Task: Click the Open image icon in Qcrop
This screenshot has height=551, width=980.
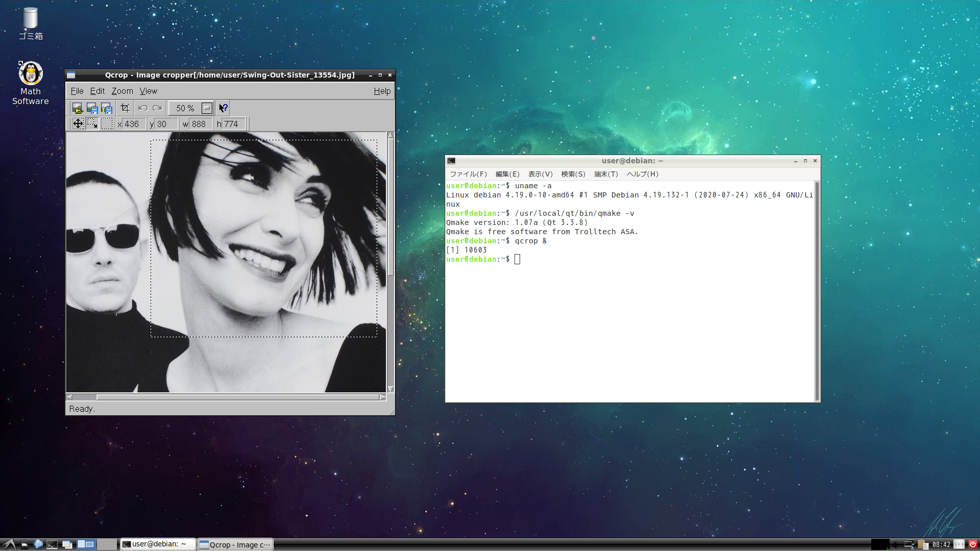Action: tap(77, 108)
